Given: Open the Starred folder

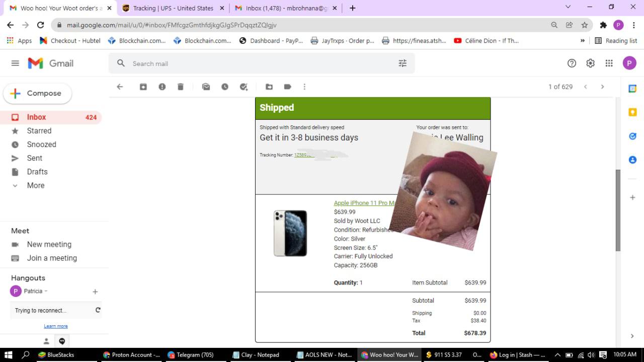Looking at the screenshot, I should [x=39, y=130].
